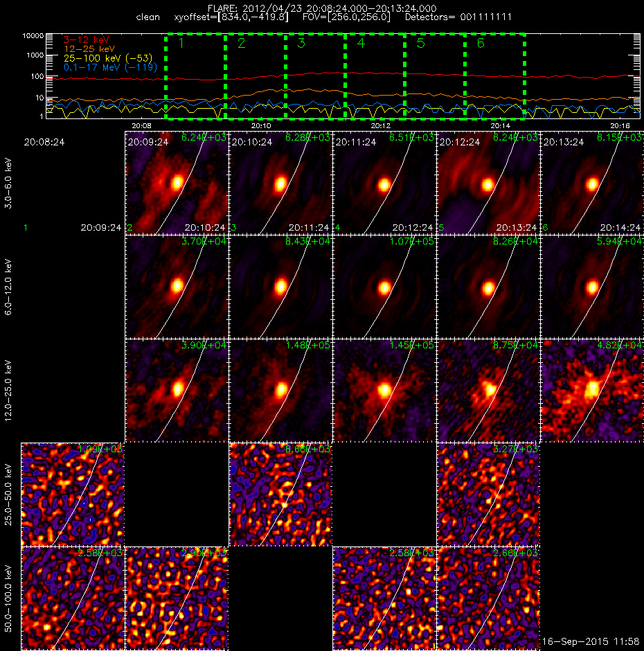Click the '6.15E+03' peak value
644x651 pixels.
point(619,137)
